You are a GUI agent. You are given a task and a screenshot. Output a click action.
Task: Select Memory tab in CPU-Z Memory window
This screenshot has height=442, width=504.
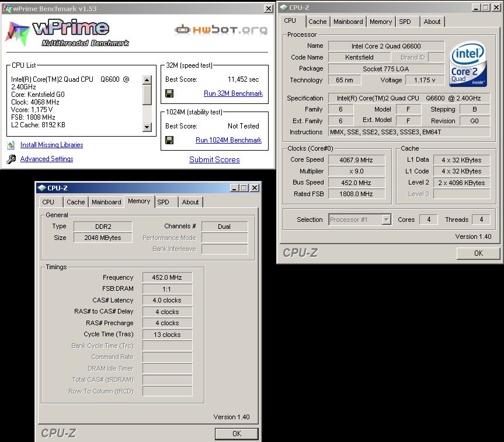[x=139, y=201]
